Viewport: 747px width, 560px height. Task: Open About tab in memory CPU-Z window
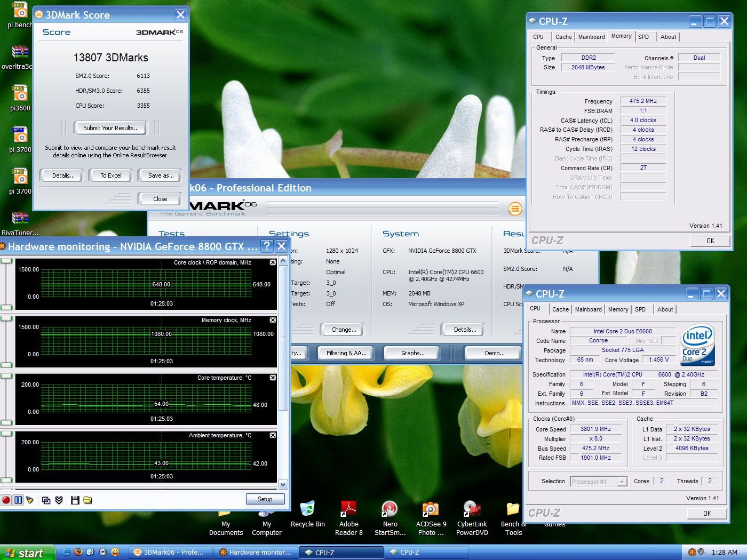668,37
